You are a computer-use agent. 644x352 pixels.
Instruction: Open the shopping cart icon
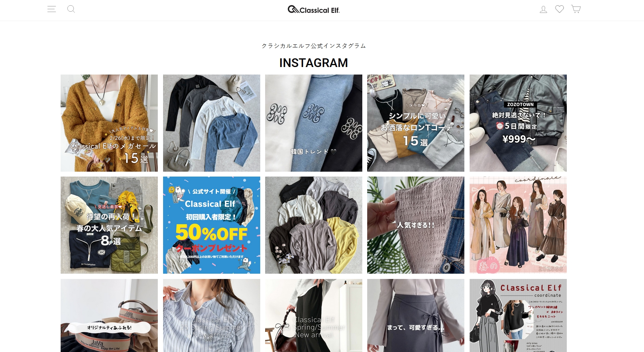(x=576, y=9)
